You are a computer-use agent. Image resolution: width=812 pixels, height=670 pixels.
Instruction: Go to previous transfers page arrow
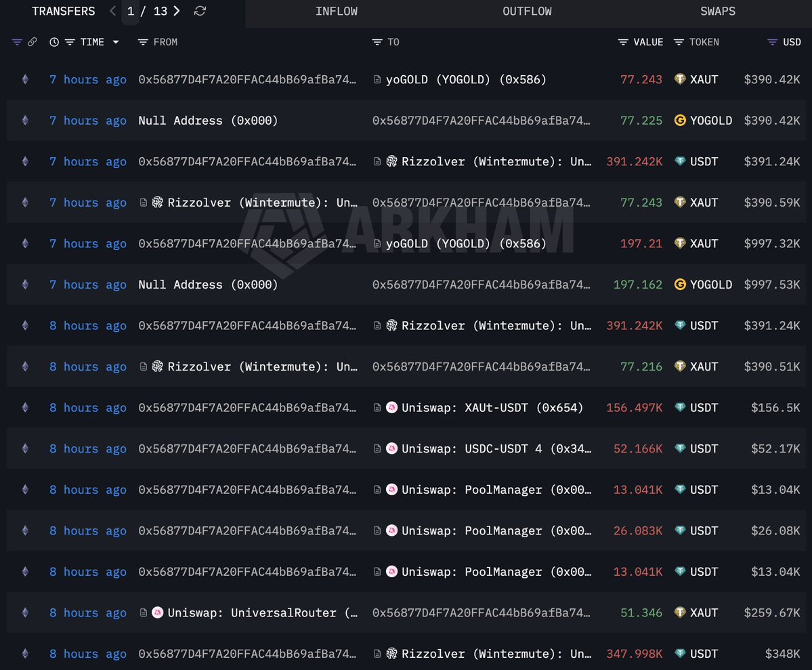tap(112, 11)
